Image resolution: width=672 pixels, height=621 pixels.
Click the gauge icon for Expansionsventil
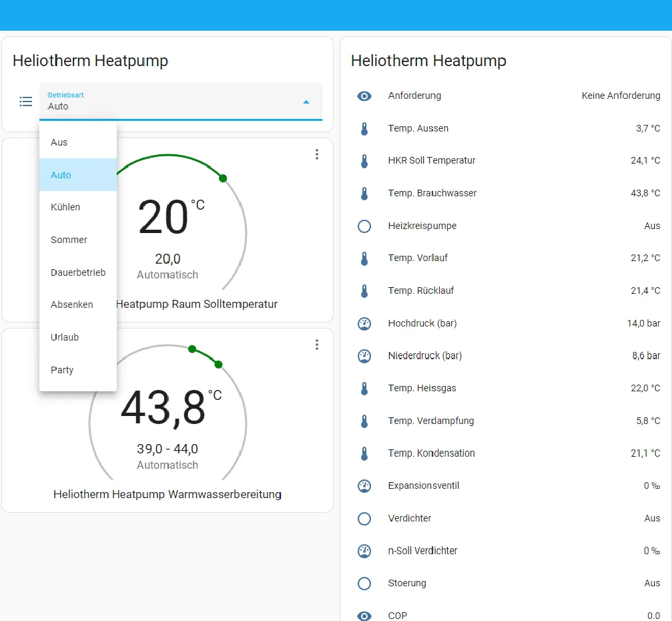(x=364, y=486)
